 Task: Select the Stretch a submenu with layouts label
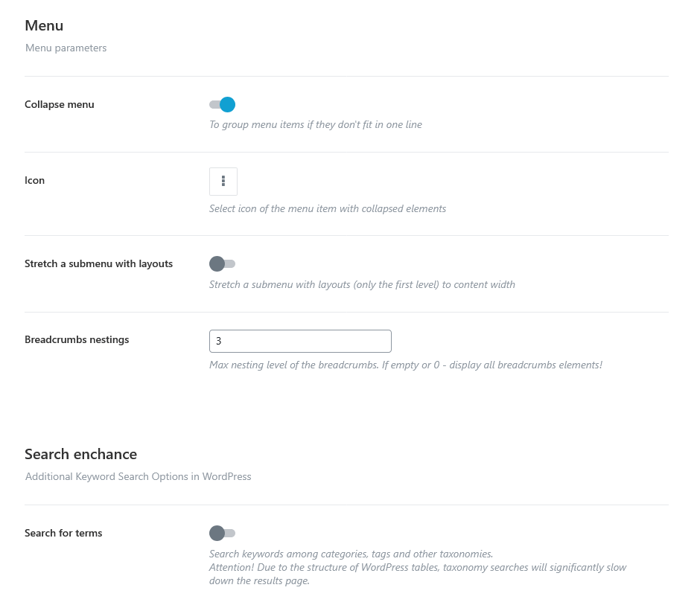[x=98, y=263]
